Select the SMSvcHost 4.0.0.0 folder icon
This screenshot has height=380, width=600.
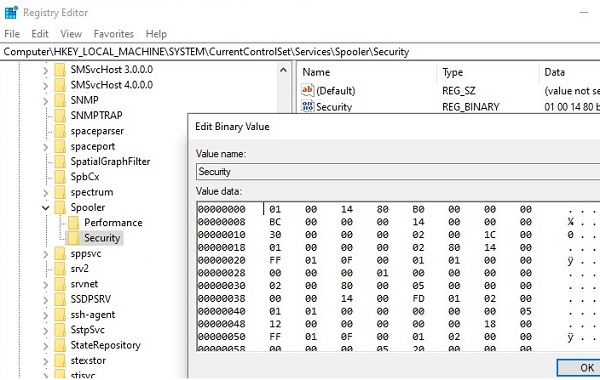[x=60, y=85]
